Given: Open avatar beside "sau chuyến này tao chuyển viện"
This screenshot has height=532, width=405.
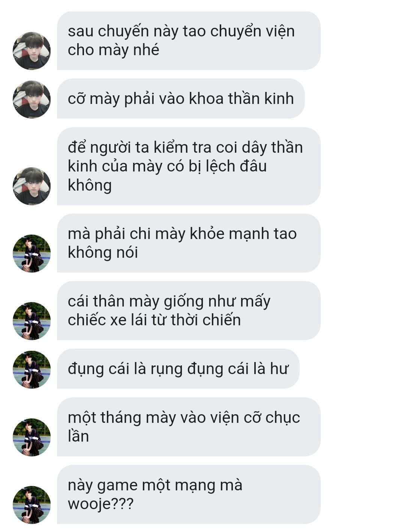Looking at the screenshot, I should (31, 51).
